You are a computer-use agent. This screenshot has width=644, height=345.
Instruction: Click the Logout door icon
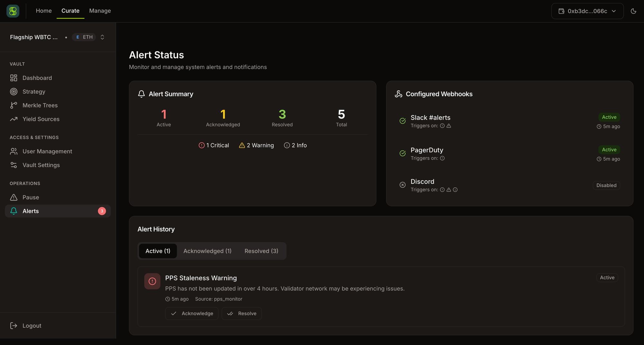[x=14, y=326]
